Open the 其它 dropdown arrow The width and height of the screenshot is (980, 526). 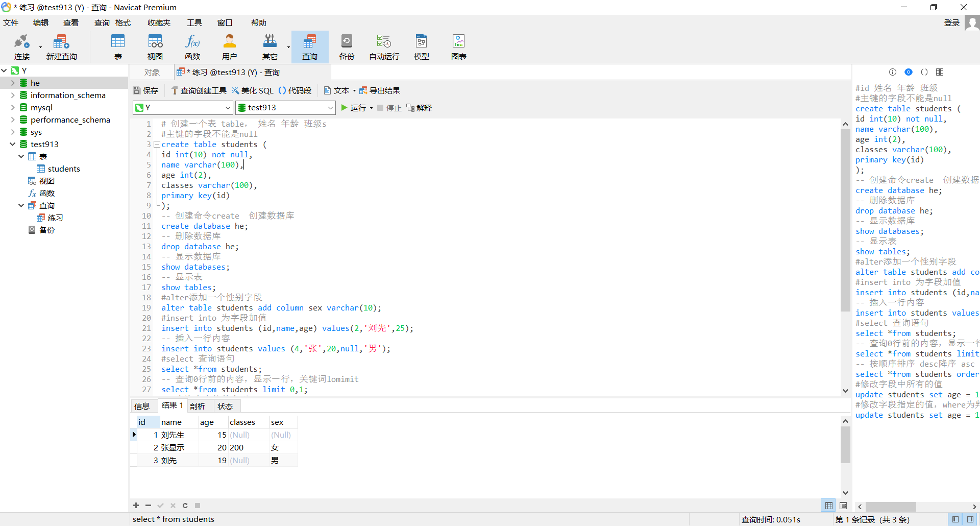coord(288,47)
